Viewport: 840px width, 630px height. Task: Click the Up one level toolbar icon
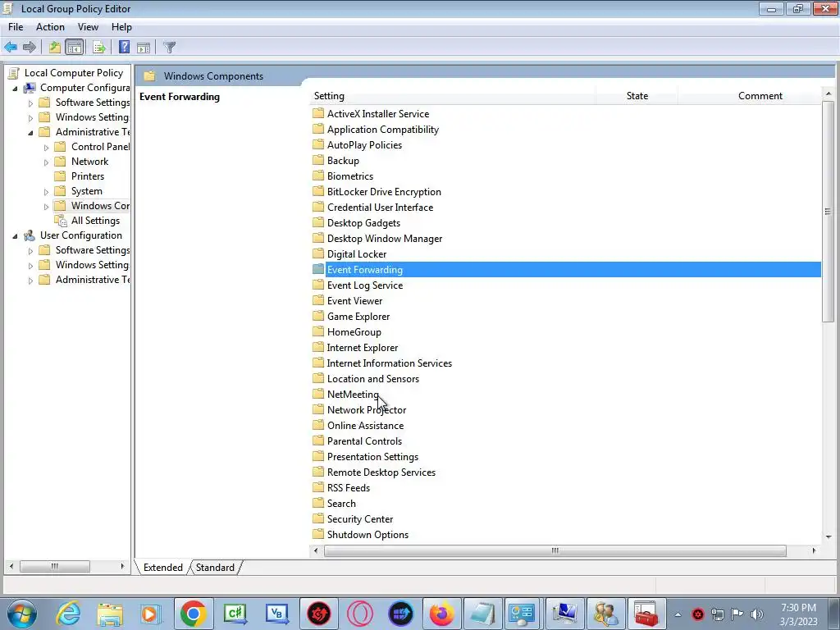click(x=55, y=47)
